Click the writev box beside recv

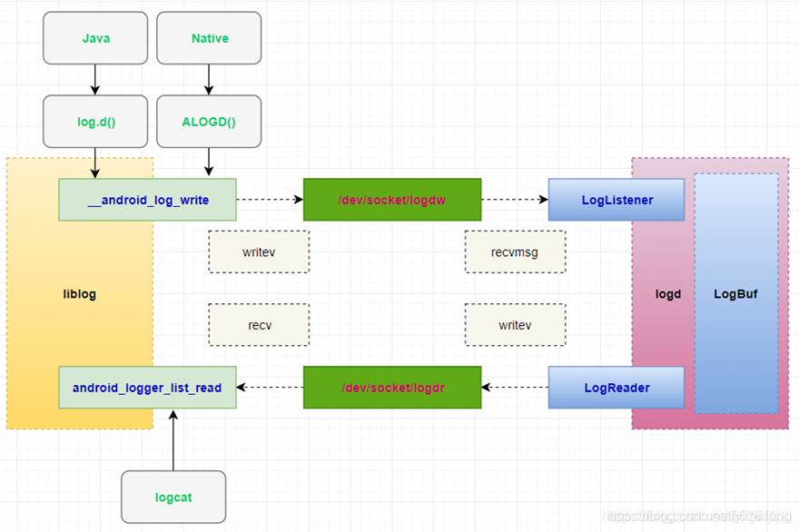[515, 325]
